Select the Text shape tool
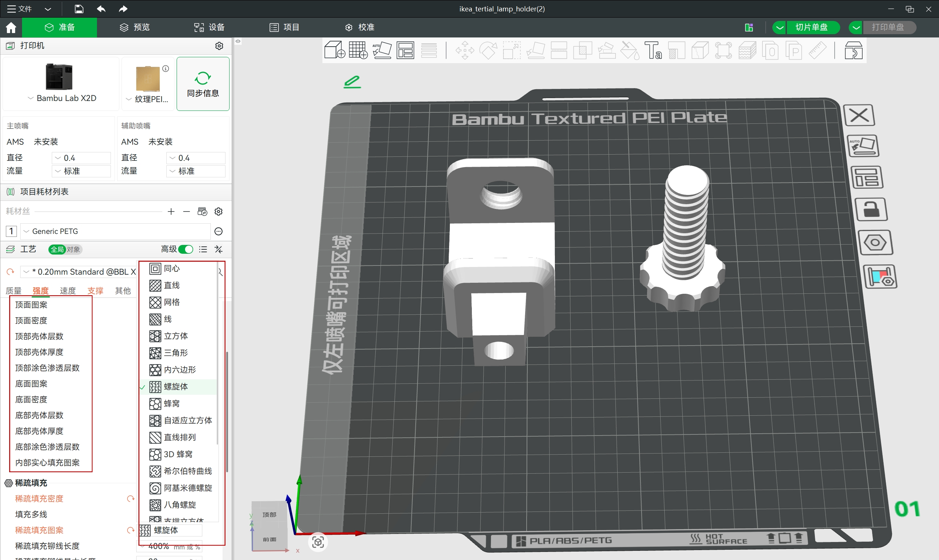Viewport: 939px width, 560px height. [x=653, y=50]
